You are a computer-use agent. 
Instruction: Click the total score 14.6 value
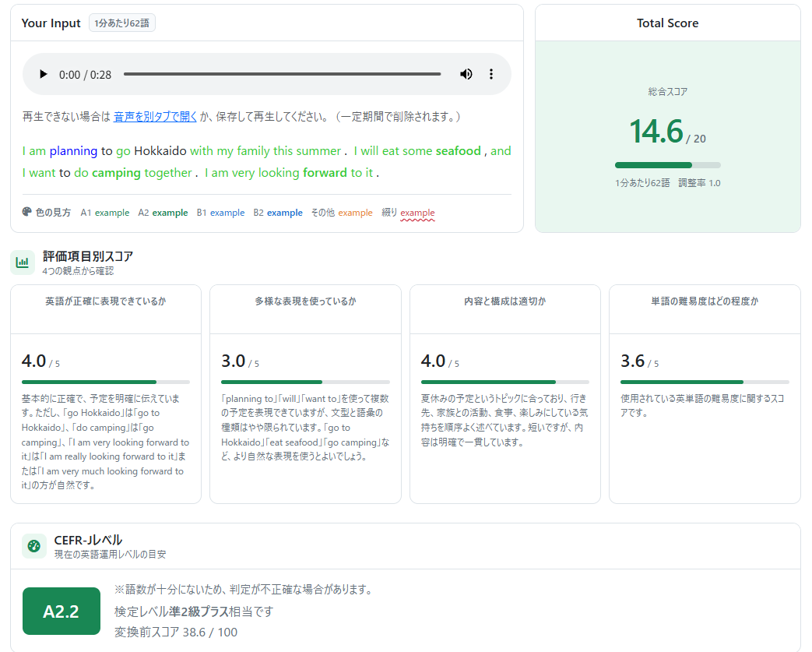(656, 131)
